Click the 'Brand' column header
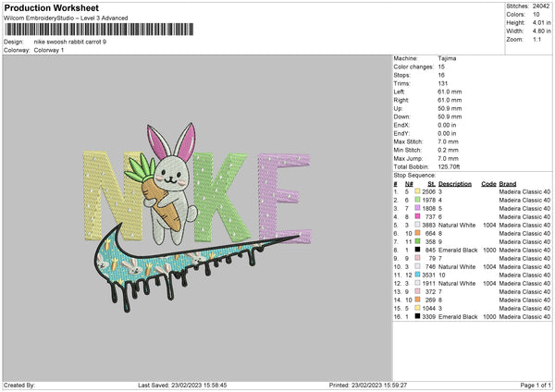This screenshot has height=392, width=555. click(x=508, y=184)
